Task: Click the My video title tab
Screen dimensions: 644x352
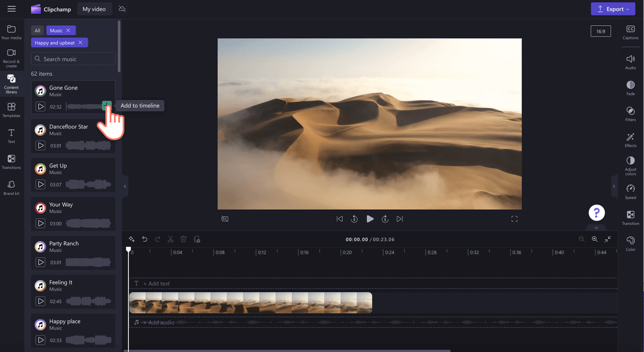Action: click(94, 9)
